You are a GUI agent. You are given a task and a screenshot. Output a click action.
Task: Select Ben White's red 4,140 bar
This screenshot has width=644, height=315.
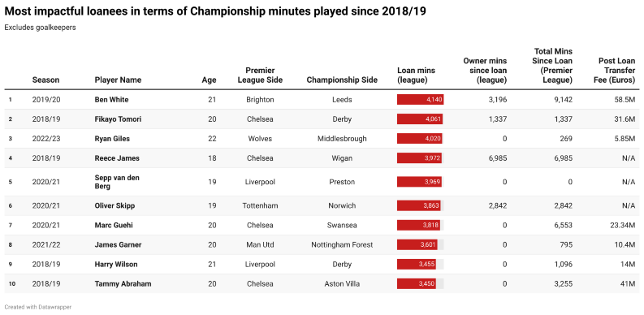click(420, 100)
